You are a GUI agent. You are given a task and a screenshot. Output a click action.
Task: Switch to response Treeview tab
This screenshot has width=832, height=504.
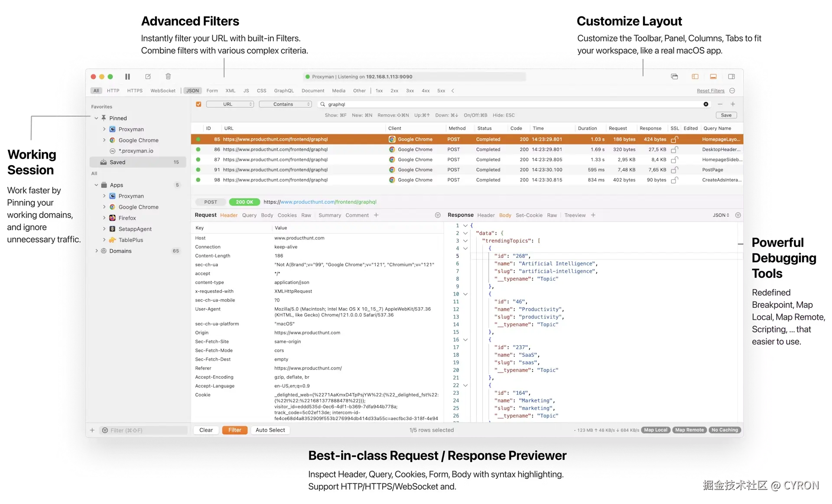[x=575, y=215]
